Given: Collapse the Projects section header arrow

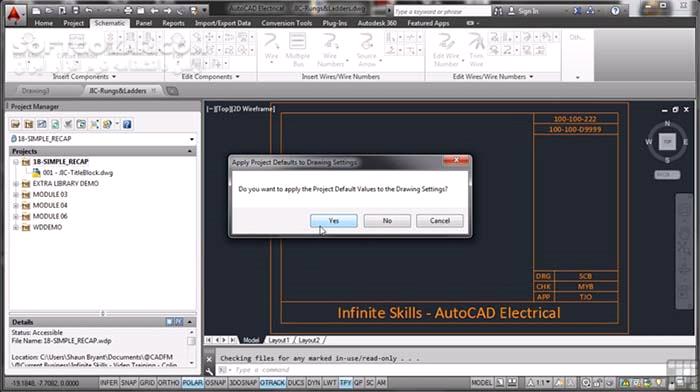Looking at the screenshot, I should [189, 151].
